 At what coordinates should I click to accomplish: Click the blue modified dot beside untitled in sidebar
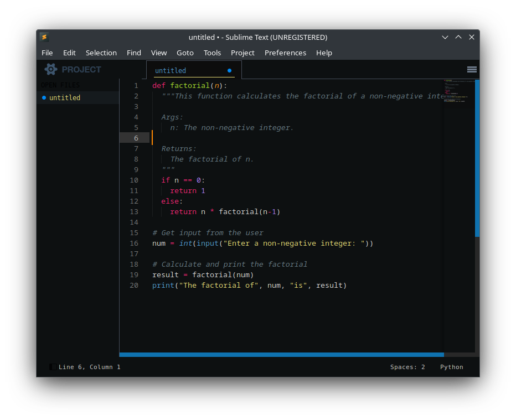(x=44, y=97)
